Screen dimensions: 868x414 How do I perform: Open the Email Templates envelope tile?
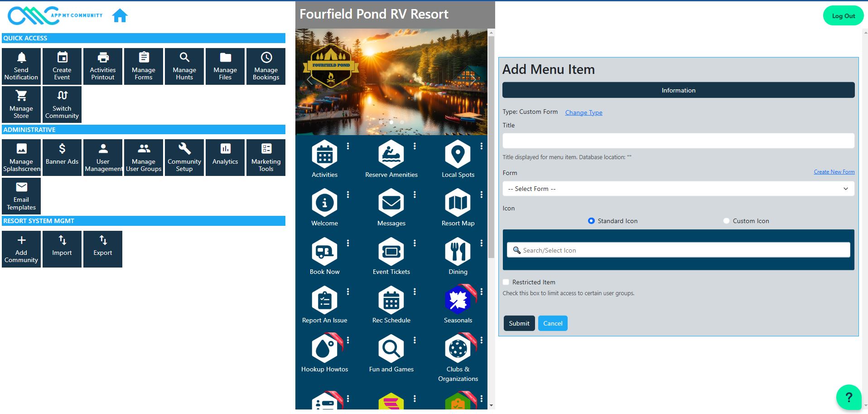coord(21,196)
